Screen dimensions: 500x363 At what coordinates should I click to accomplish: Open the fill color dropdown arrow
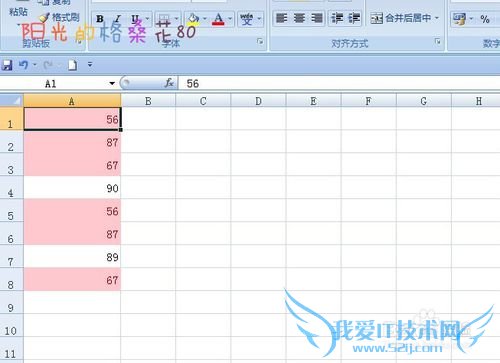click(x=205, y=19)
